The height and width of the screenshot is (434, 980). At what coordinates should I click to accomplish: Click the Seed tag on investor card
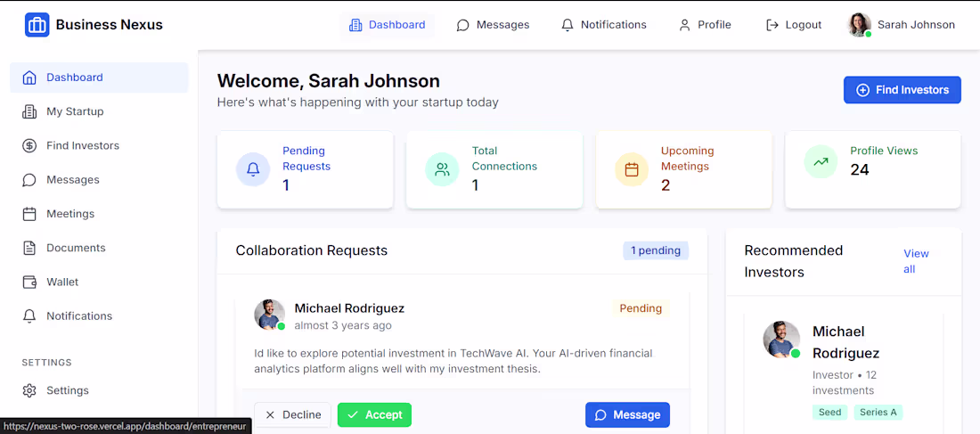tap(830, 412)
